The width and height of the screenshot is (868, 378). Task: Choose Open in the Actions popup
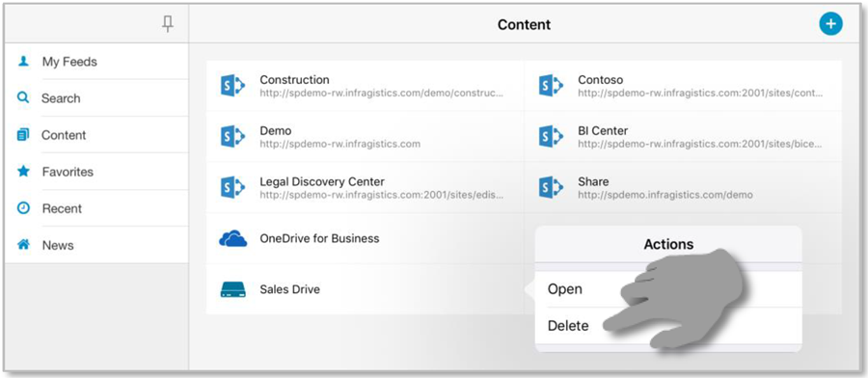668,289
